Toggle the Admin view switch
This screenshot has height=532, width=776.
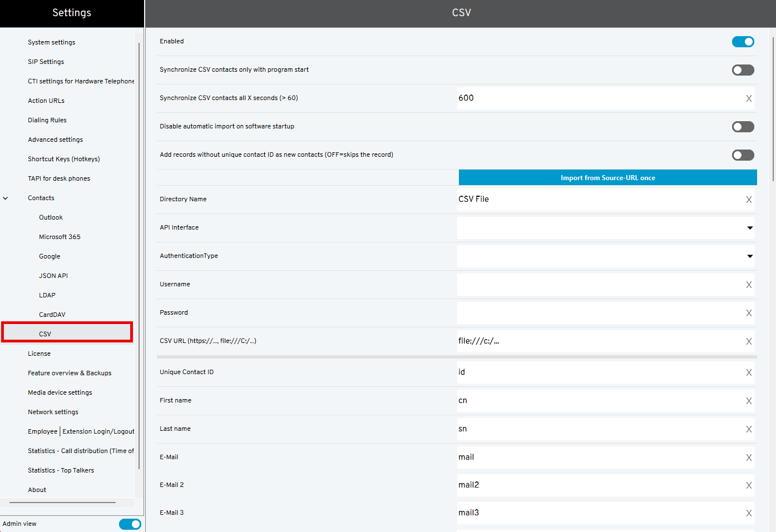(130, 524)
